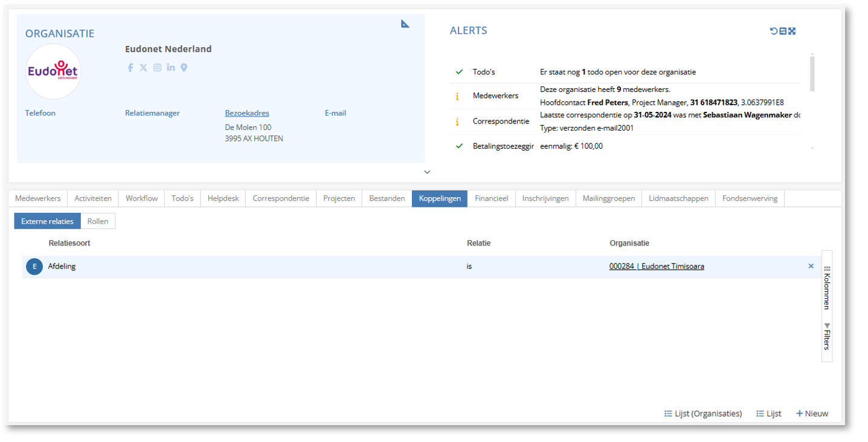868x442 pixels.
Task: Switch to the Rollen sub-tab
Action: tap(98, 221)
